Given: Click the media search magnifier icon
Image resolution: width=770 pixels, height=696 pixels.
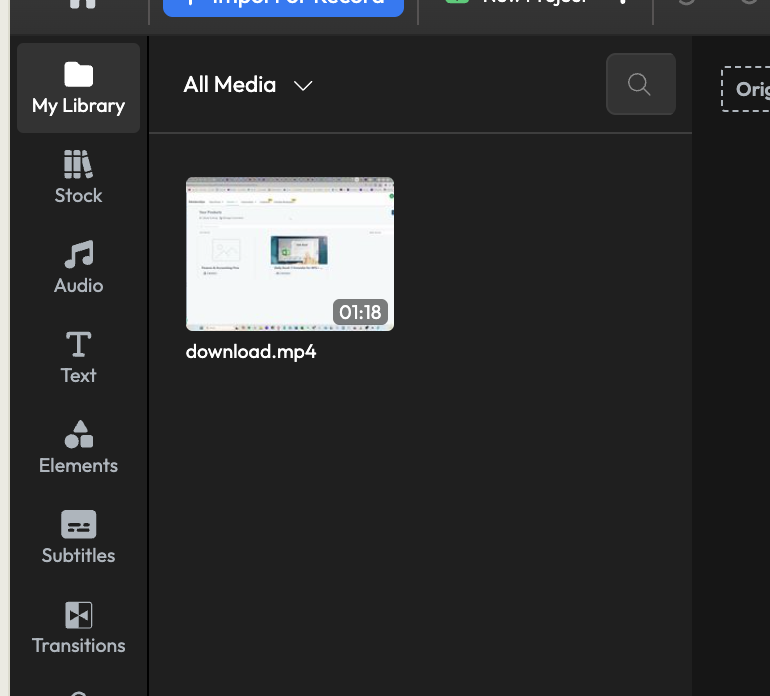Looking at the screenshot, I should coord(640,84).
